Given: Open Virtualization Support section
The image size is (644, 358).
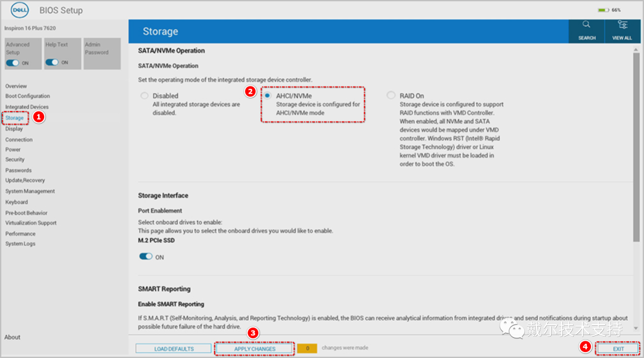Looking at the screenshot, I should pos(31,223).
